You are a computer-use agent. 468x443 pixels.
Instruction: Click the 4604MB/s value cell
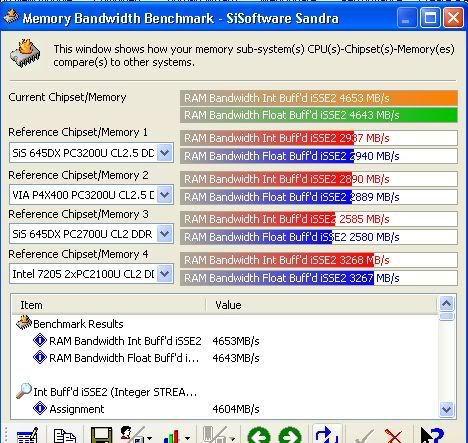coord(236,409)
